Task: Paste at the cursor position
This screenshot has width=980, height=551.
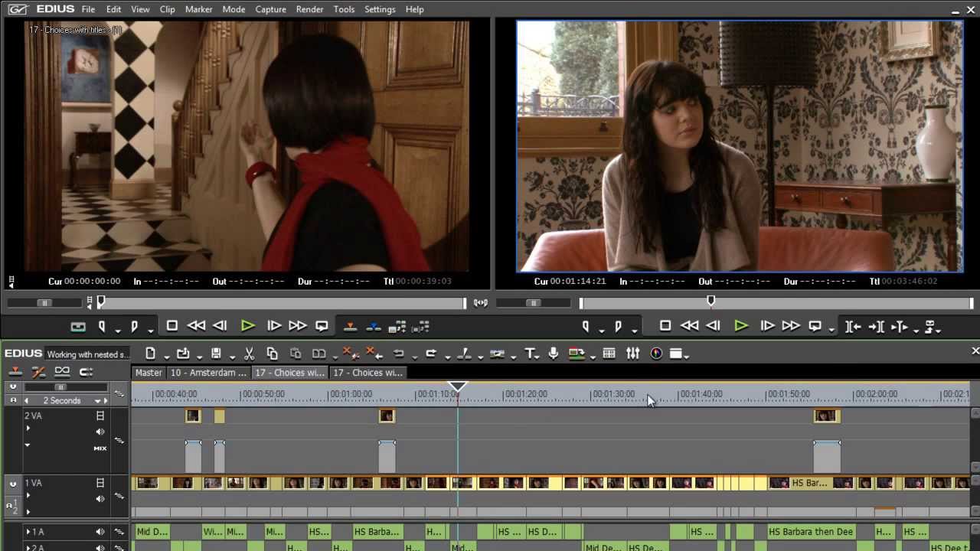Action: coord(296,354)
